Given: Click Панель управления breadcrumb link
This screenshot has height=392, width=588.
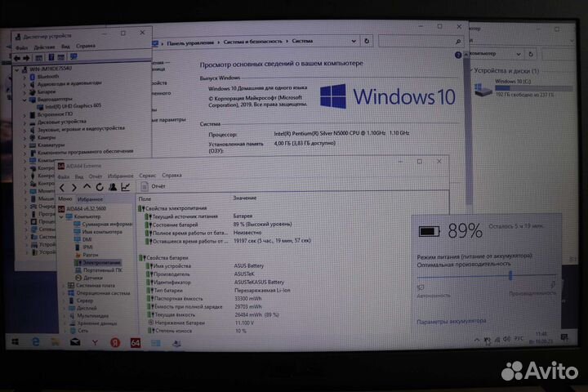Looking at the screenshot, I should pos(190,43).
